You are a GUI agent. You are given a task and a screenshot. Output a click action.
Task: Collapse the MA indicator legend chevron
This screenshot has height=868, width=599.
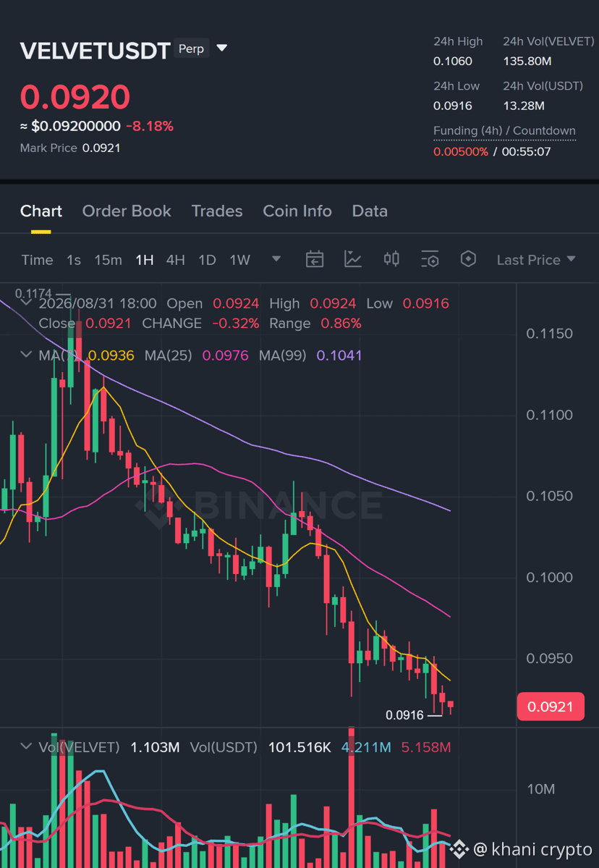tap(25, 354)
